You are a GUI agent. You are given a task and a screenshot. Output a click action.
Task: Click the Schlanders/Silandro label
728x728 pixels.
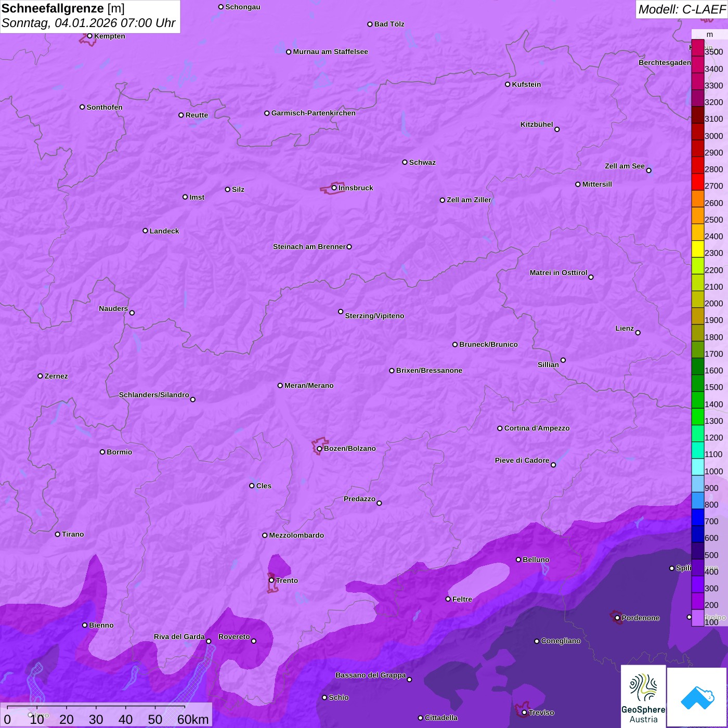[x=154, y=395]
